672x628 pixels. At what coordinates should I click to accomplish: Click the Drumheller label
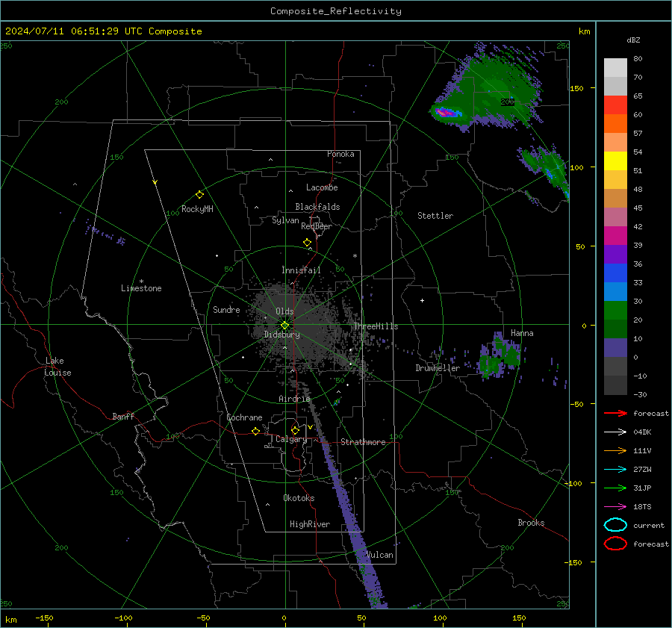pos(438,368)
